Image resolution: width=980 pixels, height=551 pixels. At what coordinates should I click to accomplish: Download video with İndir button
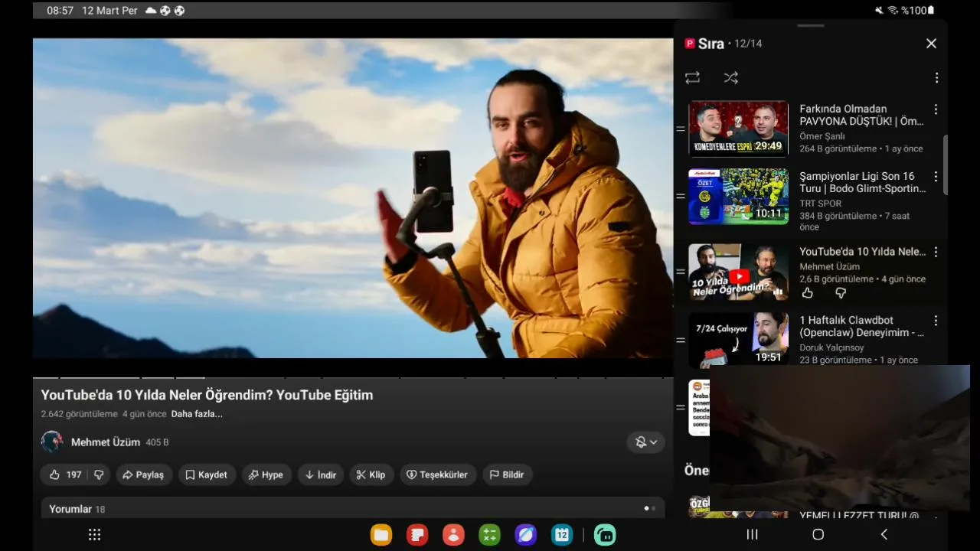click(x=321, y=474)
